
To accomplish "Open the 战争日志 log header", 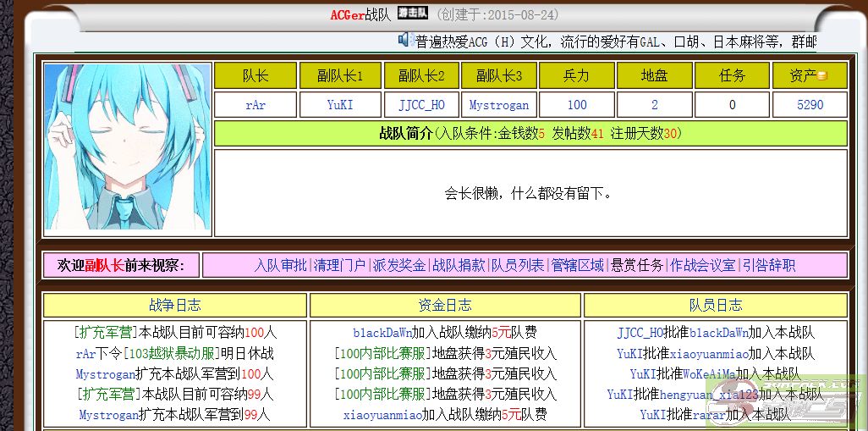I will tap(175, 305).
